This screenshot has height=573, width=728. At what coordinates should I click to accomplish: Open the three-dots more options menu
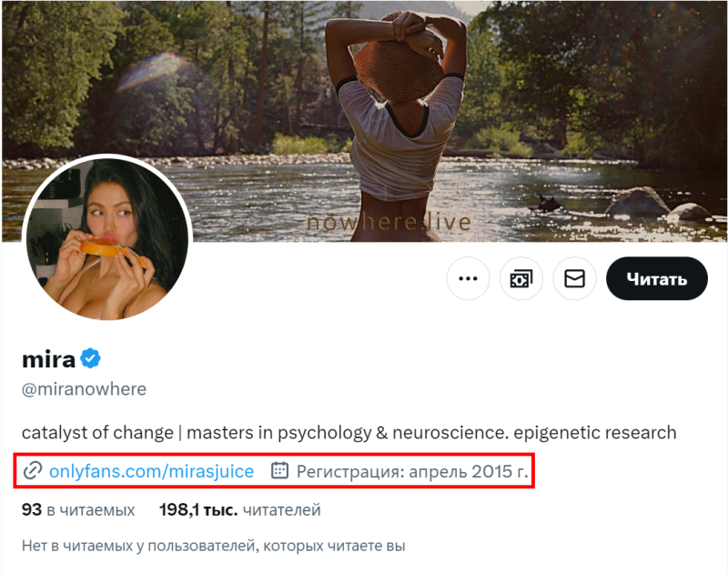click(x=468, y=278)
